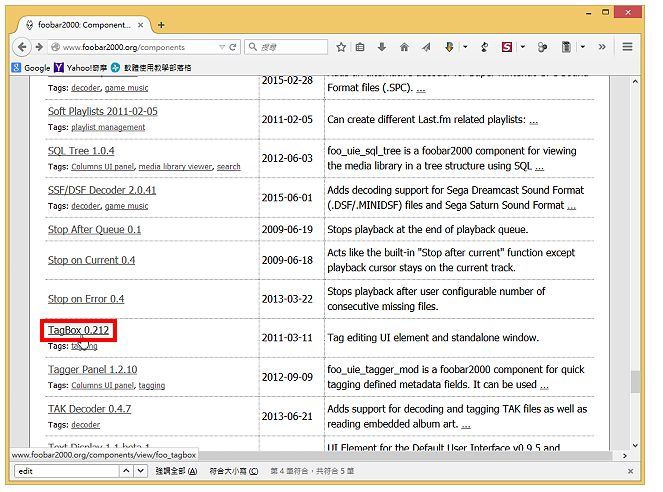
Task: Click the bubbles extension icon in toolbar
Action: (542, 47)
